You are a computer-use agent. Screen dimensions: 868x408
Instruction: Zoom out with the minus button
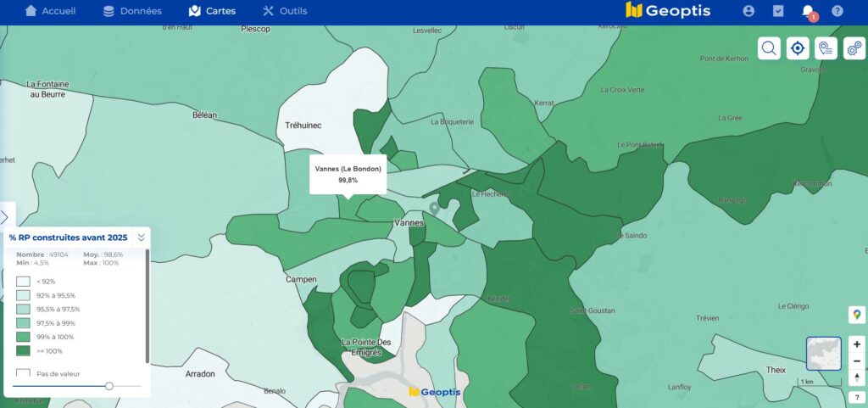pos(857,361)
